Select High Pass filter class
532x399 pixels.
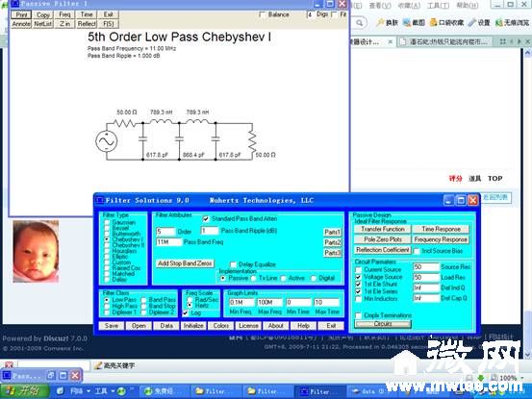(107, 306)
